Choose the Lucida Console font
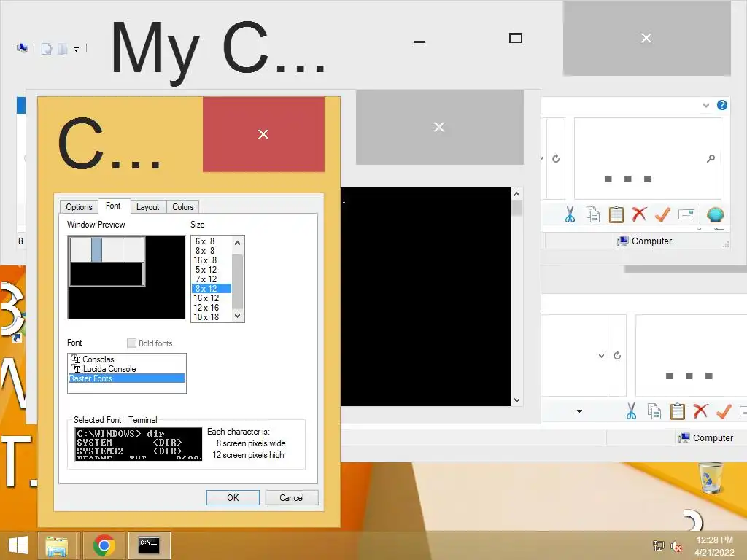The image size is (747, 560). click(127, 369)
